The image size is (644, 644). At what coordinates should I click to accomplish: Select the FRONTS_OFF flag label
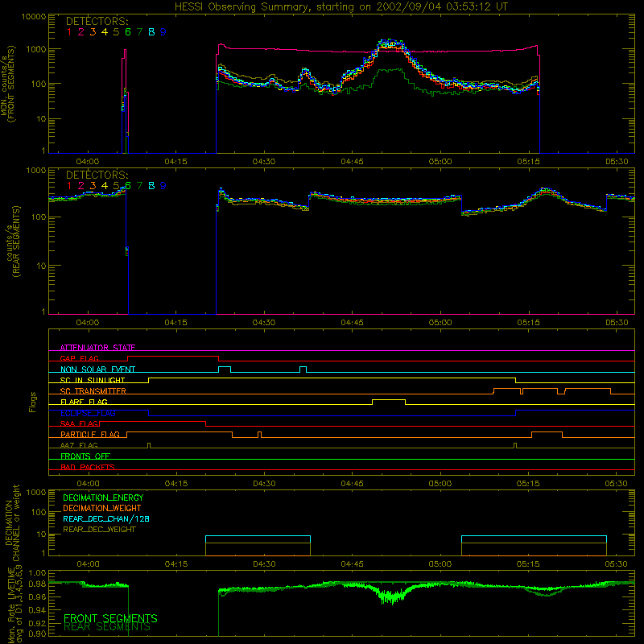[85, 456]
